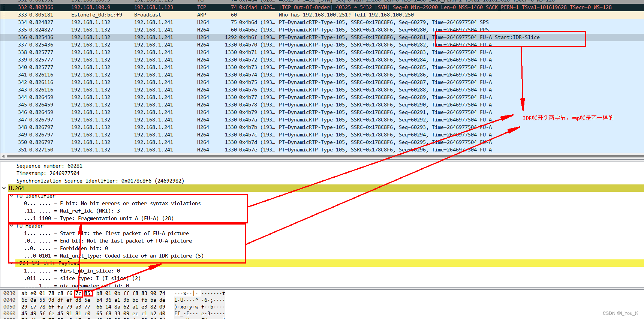Image resolution: width=644 pixels, height=319 pixels.
Task: Select packet 346 with Seq=60291
Action: click(x=322, y=112)
